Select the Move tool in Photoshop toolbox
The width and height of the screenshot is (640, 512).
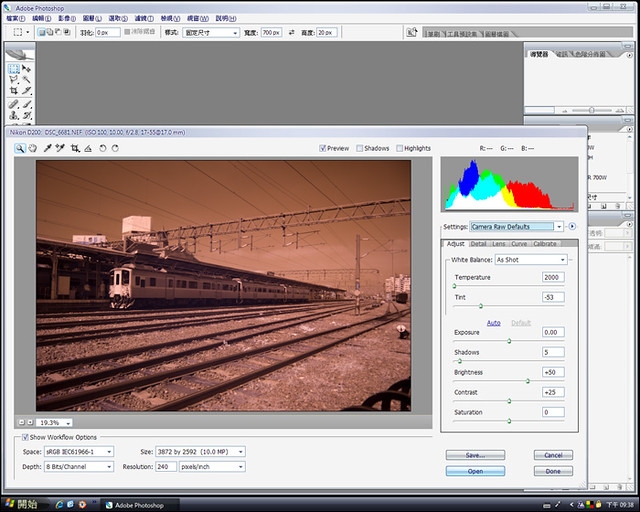pos(27,69)
